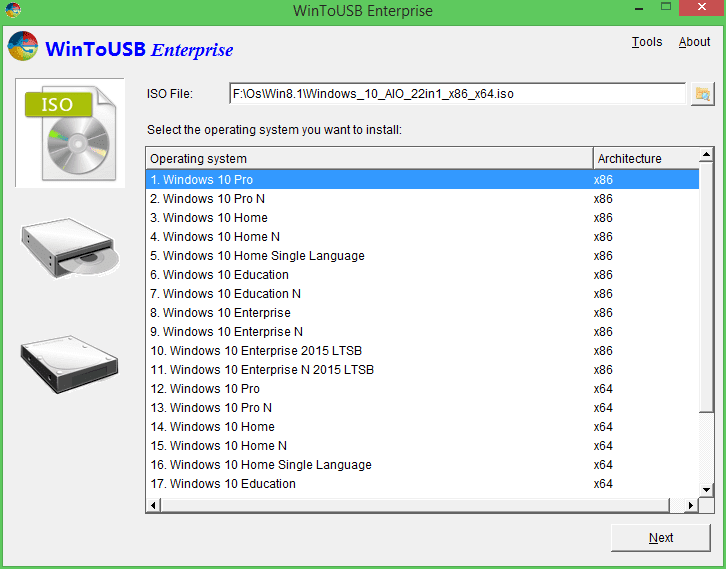Screen dimensions: 726x569
Task: Click horizontal scroll right arrow
Action: coord(691,505)
